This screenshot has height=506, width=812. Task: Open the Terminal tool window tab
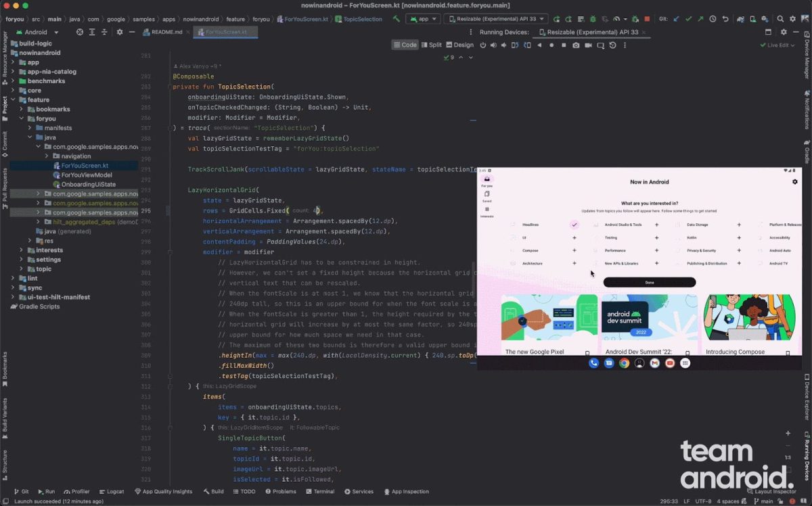[x=319, y=492]
